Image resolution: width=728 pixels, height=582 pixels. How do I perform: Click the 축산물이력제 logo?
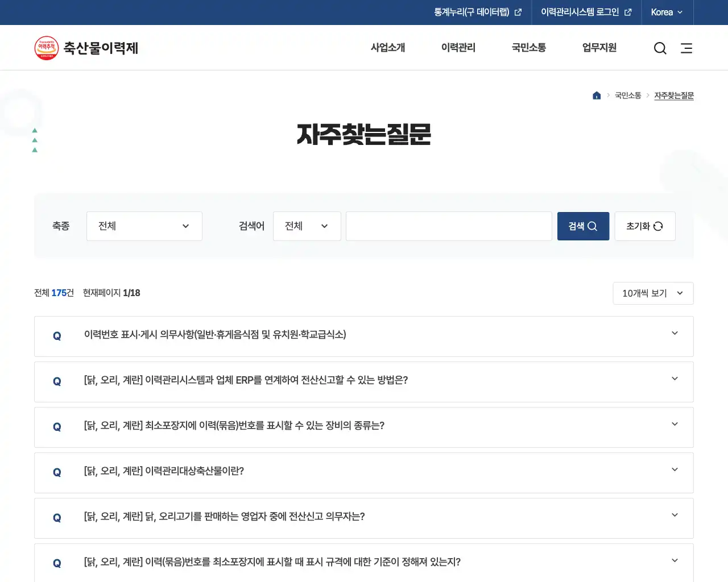point(86,48)
